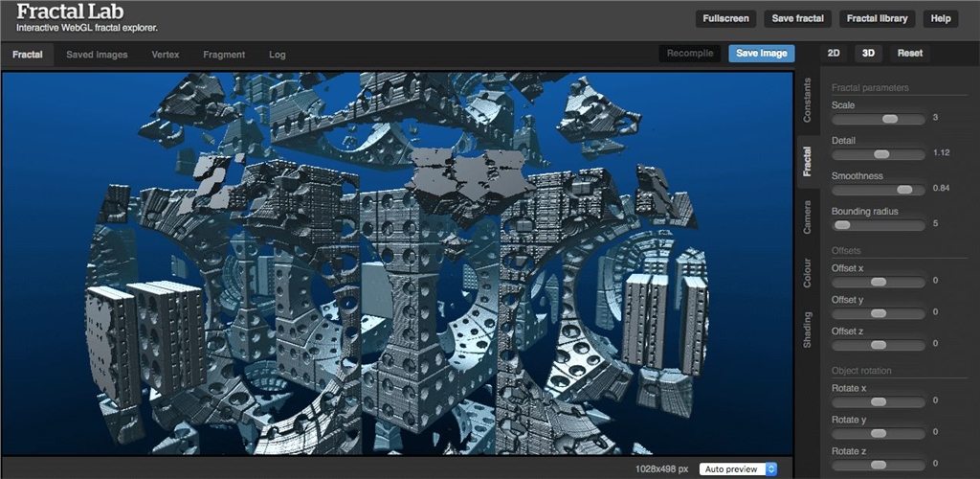Reset the fractal parameters

pos(910,54)
